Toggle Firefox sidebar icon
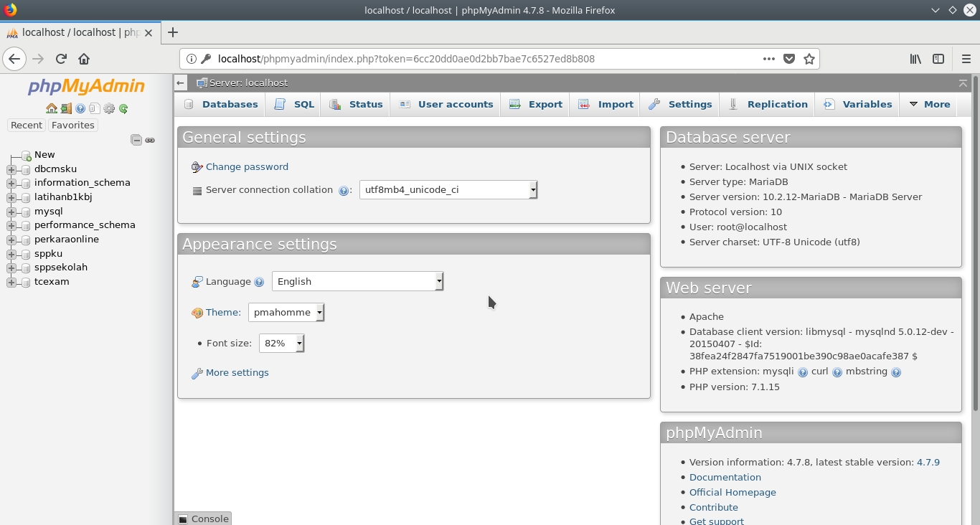The image size is (980, 525). coord(938,59)
